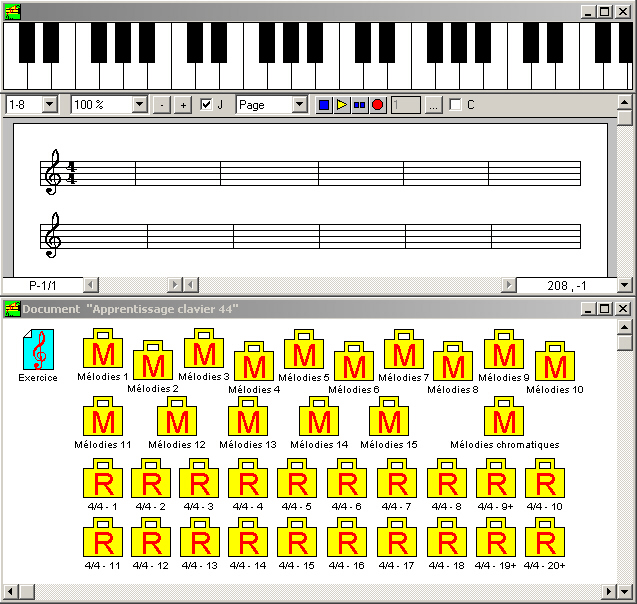The image size is (637, 604).
Task: Start recording with the red circle button
Action: coord(377,105)
